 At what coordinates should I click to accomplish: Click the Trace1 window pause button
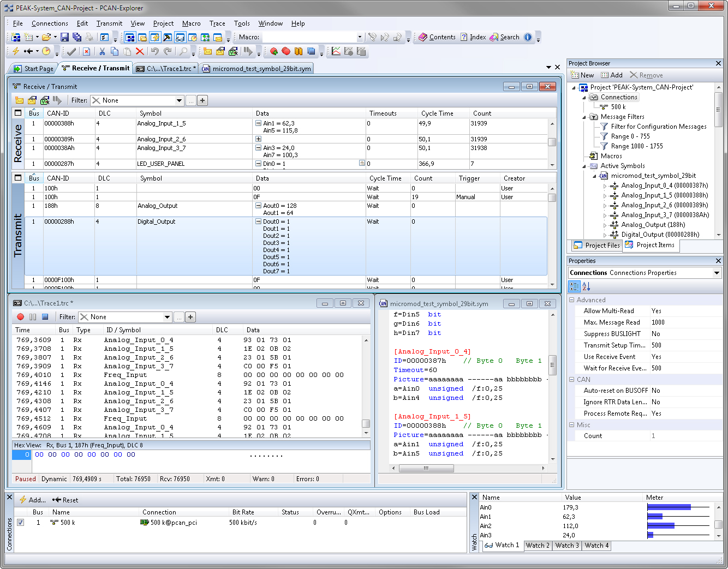(x=33, y=317)
